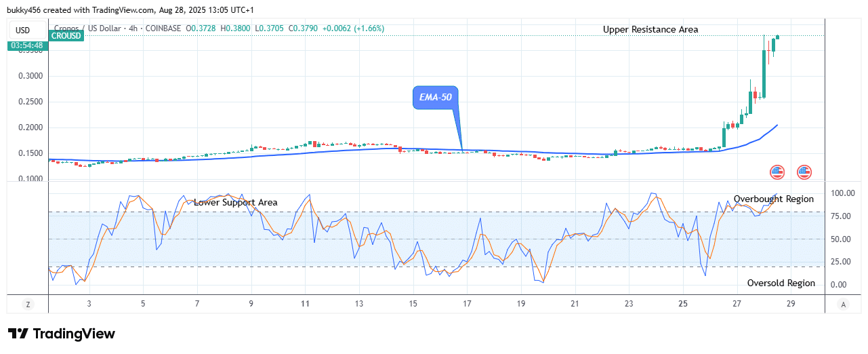Click the 0.3000 price axis label
The image size is (868, 354).
32,76
